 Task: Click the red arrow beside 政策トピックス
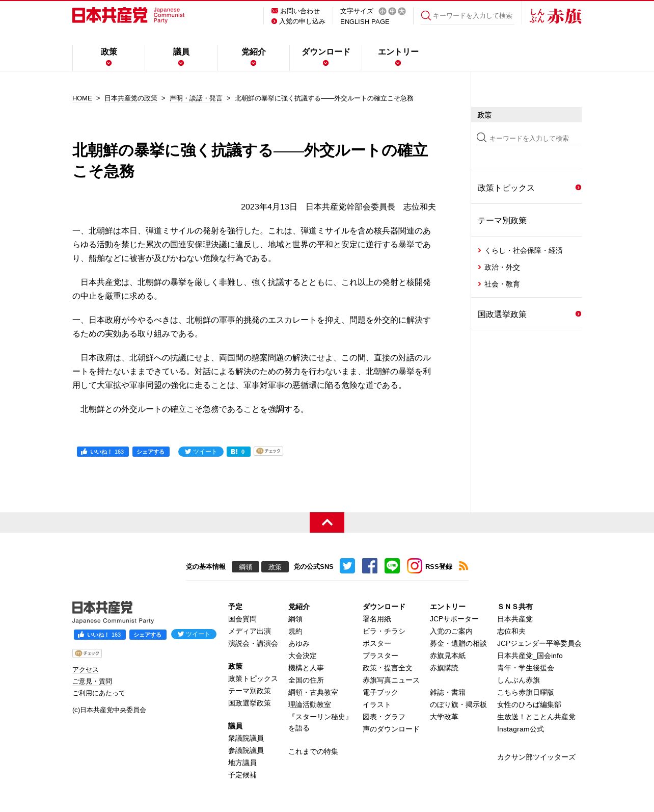[x=578, y=188]
